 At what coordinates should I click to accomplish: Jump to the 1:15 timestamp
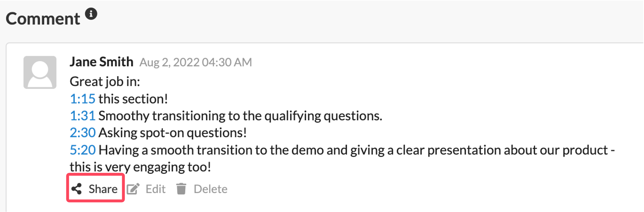coord(82,99)
